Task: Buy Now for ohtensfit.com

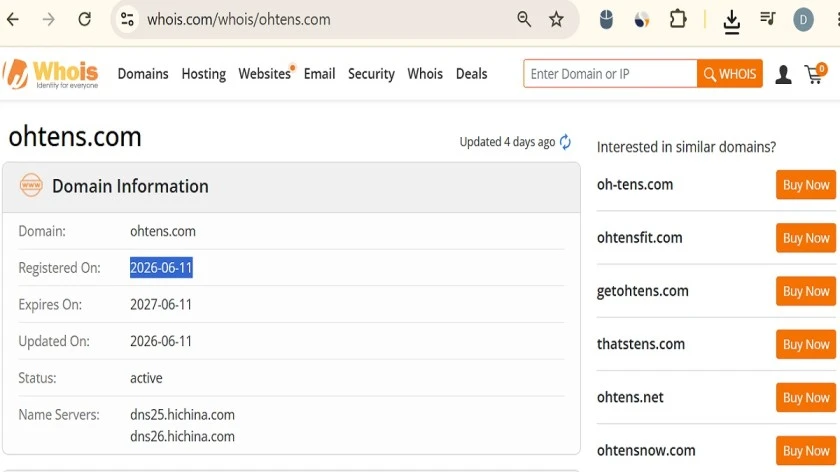Action: [806, 238]
